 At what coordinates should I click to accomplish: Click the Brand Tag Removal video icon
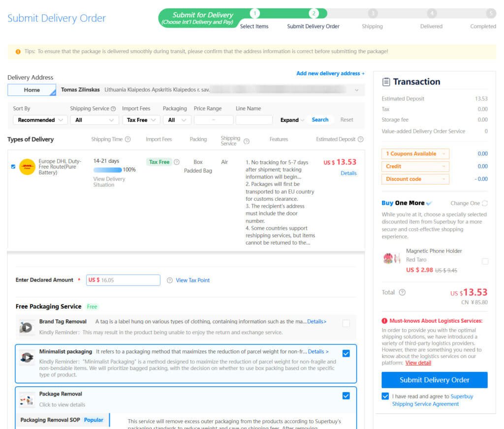[x=26, y=327]
